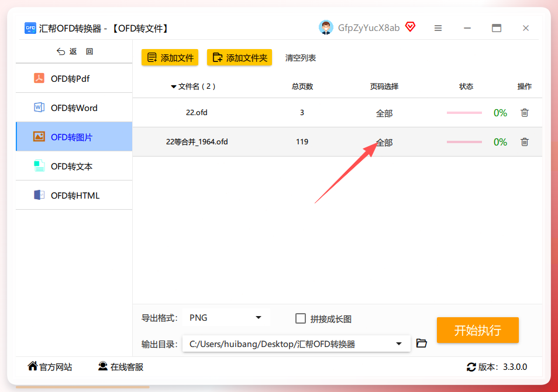Click the 版本: 3.3.0.0 text
558x392 pixels.
502,367
